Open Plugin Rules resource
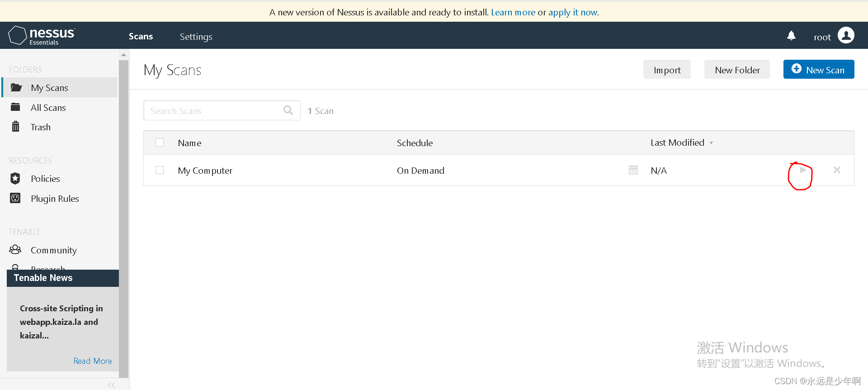Viewport: 868px width, 390px height. [55, 199]
